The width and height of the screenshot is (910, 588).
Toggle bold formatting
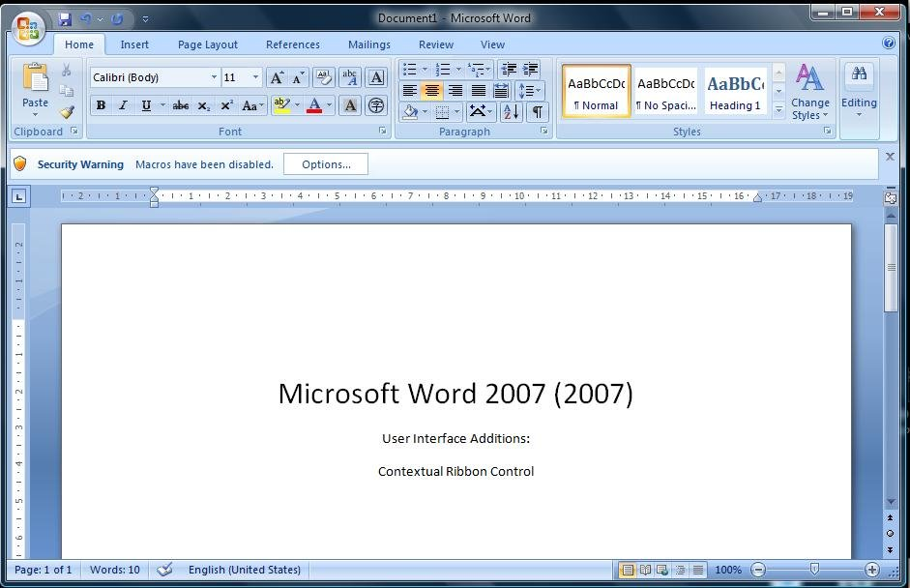pos(101,105)
